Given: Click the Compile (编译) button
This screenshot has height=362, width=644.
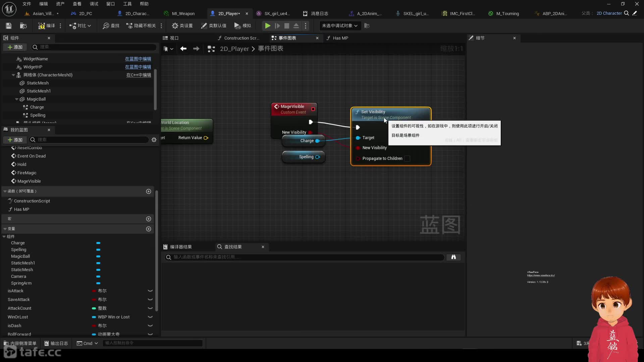Looking at the screenshot, I should (47, 26).
